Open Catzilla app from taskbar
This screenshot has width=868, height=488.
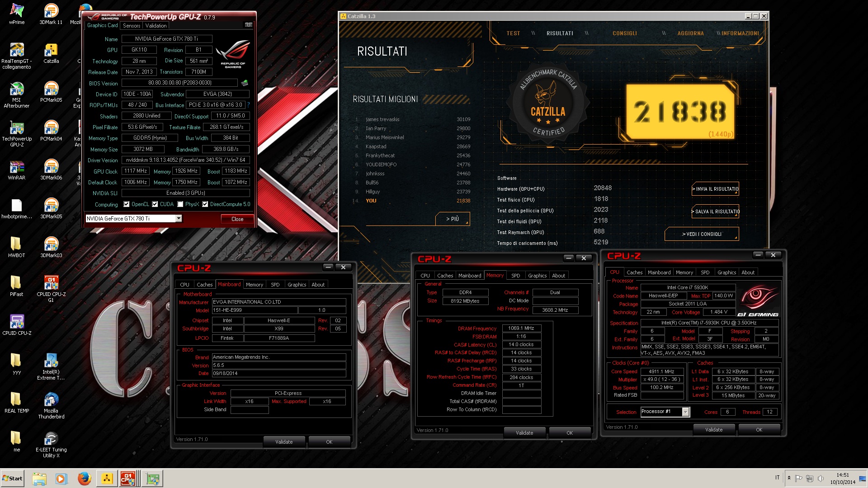pos(107,478)
